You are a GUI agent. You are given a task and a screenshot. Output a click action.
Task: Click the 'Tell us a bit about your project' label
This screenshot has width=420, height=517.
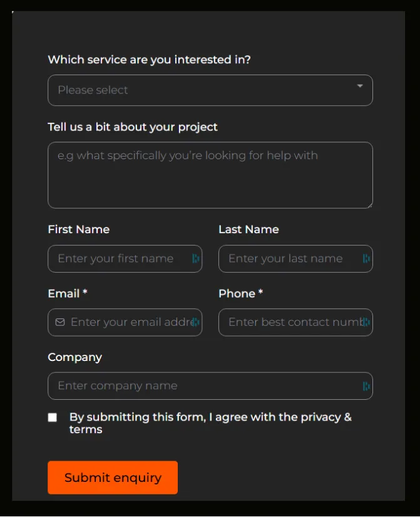coord(133,127)
